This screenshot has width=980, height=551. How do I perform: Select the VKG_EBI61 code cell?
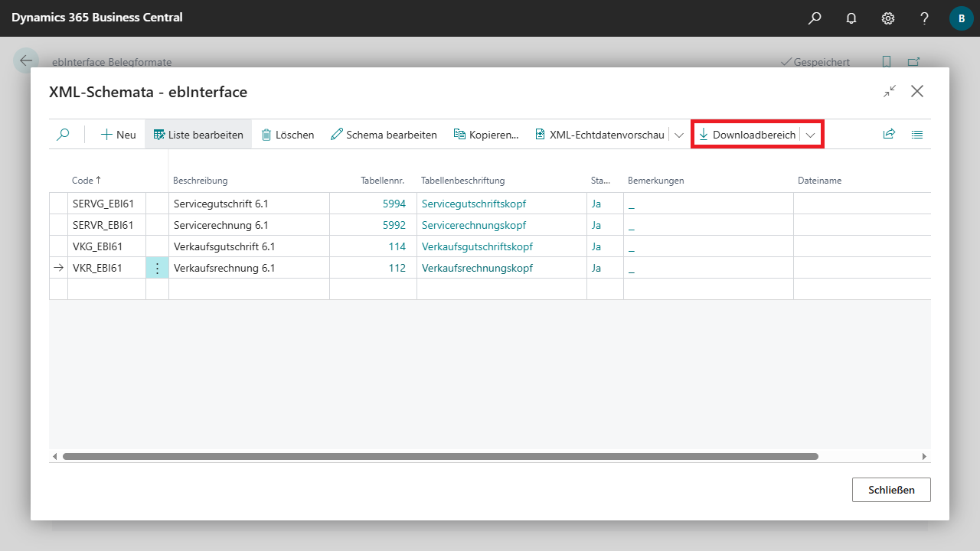(x=106, y=246)
